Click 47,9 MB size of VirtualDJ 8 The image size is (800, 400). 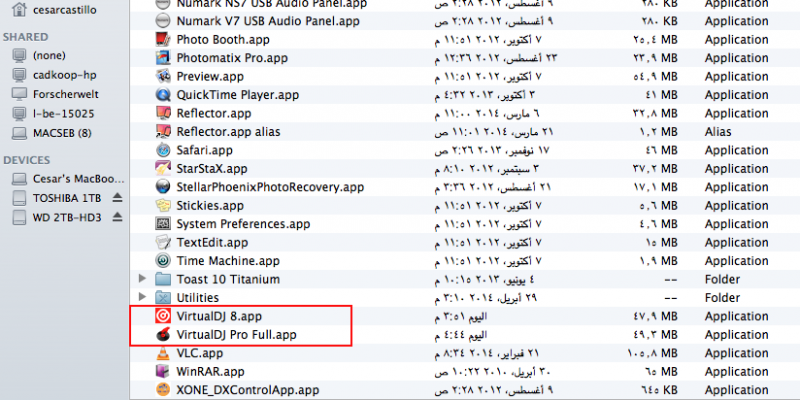(655, 317)
